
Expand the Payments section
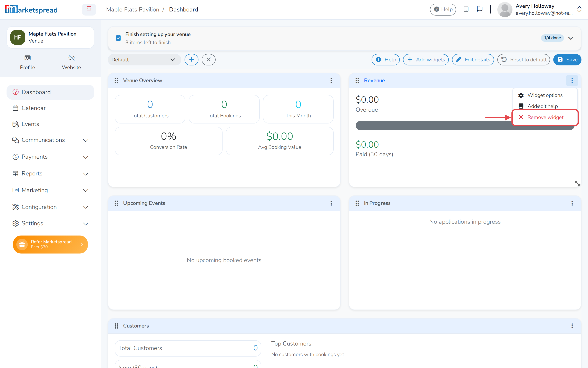(x=50, y=157)
